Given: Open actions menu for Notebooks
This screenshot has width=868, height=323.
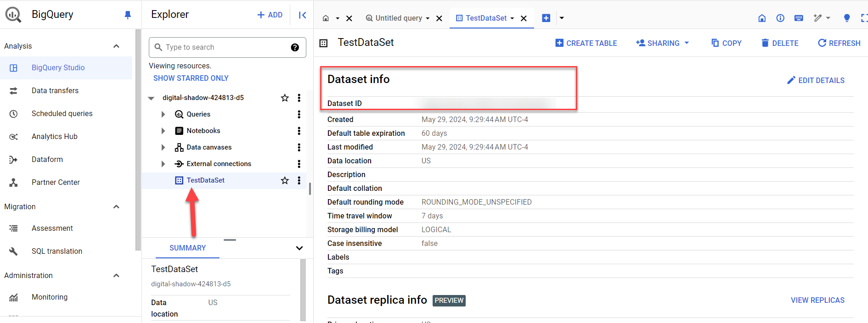Looking at the screenshot, I should point(299,131).
